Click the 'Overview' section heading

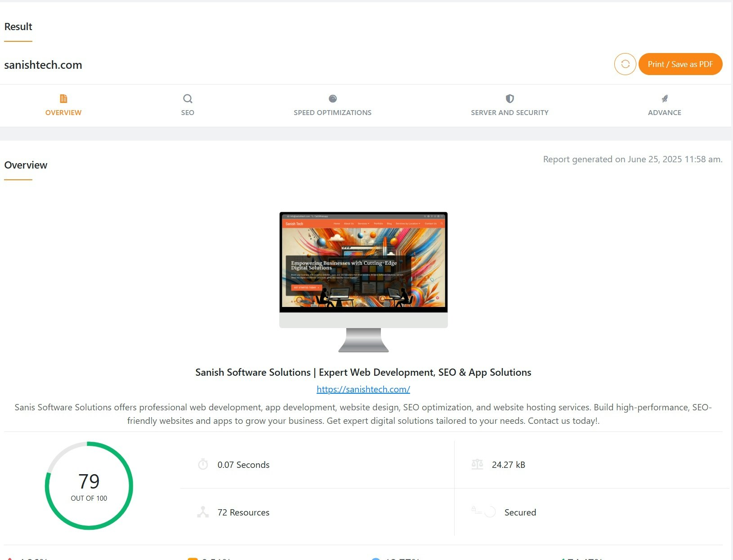(26, 165)
